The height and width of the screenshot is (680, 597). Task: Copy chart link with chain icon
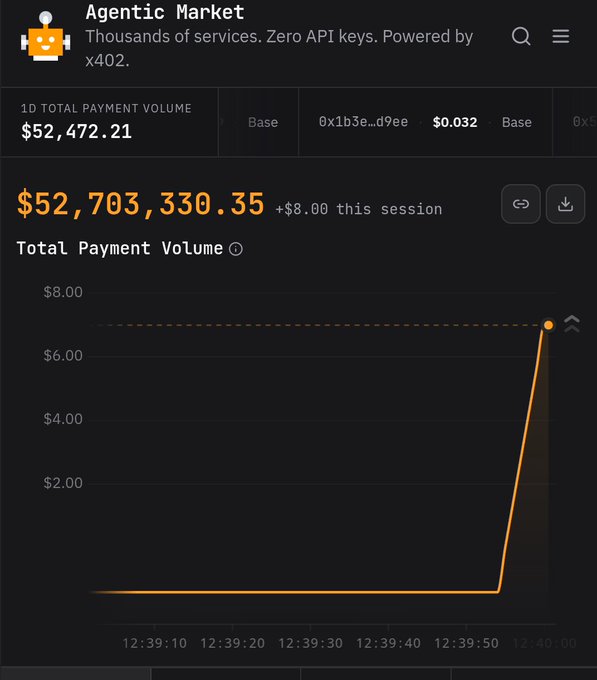(x=521, y=204)
